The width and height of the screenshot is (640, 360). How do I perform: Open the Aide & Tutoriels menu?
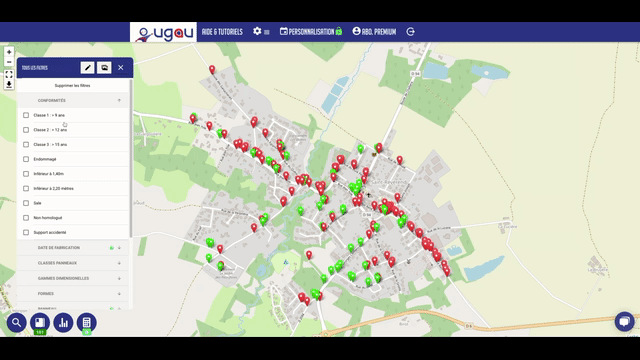pos(222,32)
